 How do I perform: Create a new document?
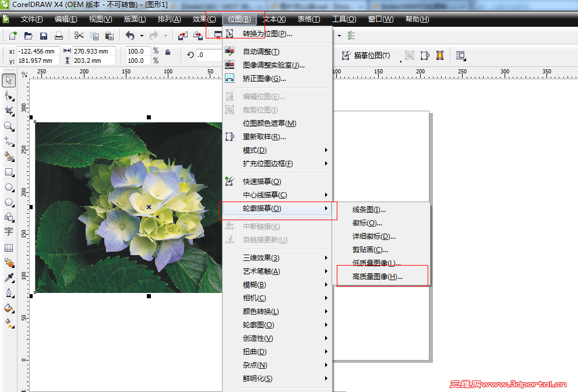tap(13, 36)
